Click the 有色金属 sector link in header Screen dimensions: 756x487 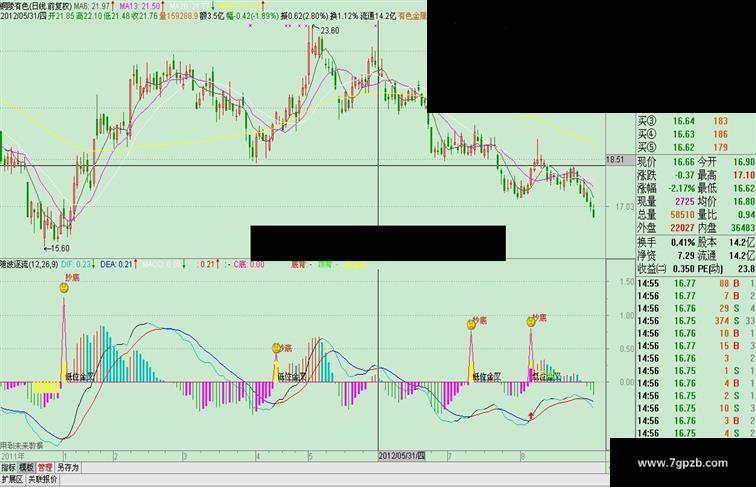coord(412,16)
